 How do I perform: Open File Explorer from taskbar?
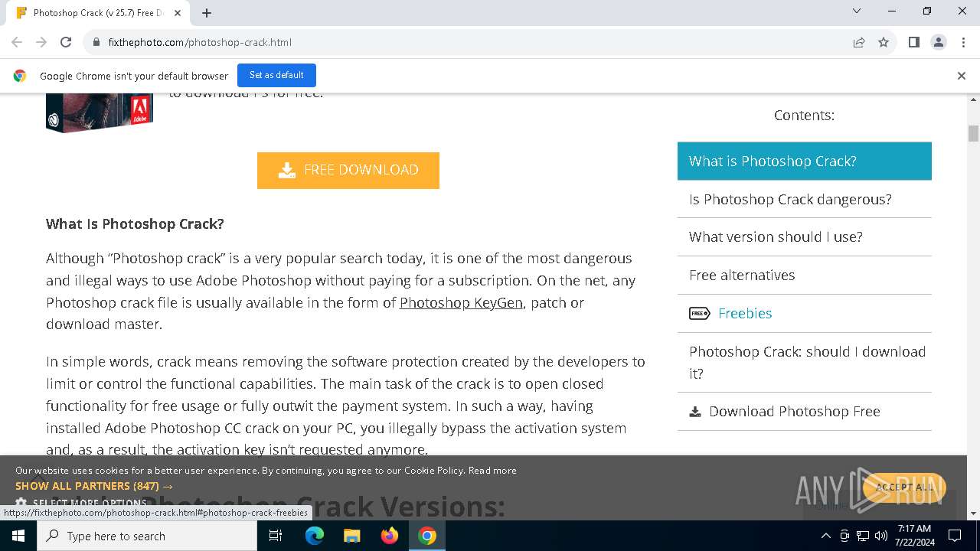click(351, 536)
